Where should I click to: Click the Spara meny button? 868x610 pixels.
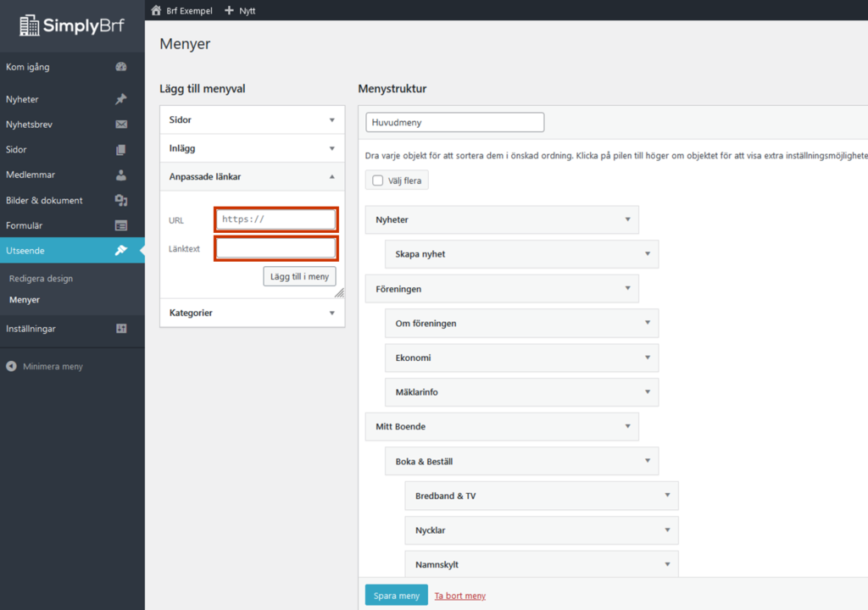(x=397, y=596)
